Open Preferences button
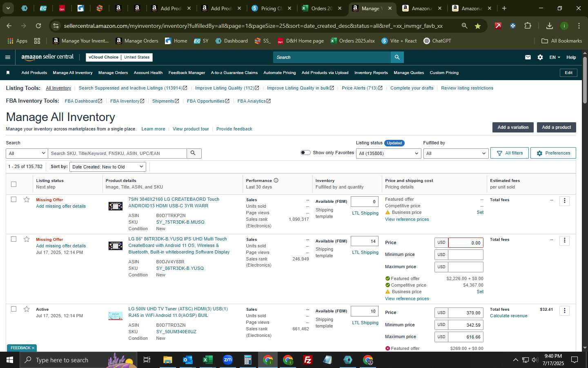This screenshot has height=368, width=588. [x=553, y=153]
